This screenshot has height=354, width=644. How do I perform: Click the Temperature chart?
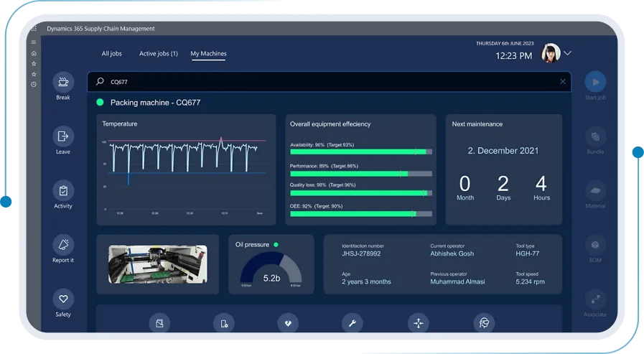coord(185,174)
